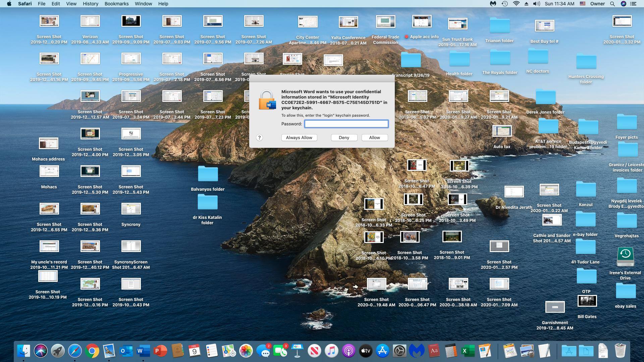Deny Microsoft Word keychain access

click(x=344, y=138)
